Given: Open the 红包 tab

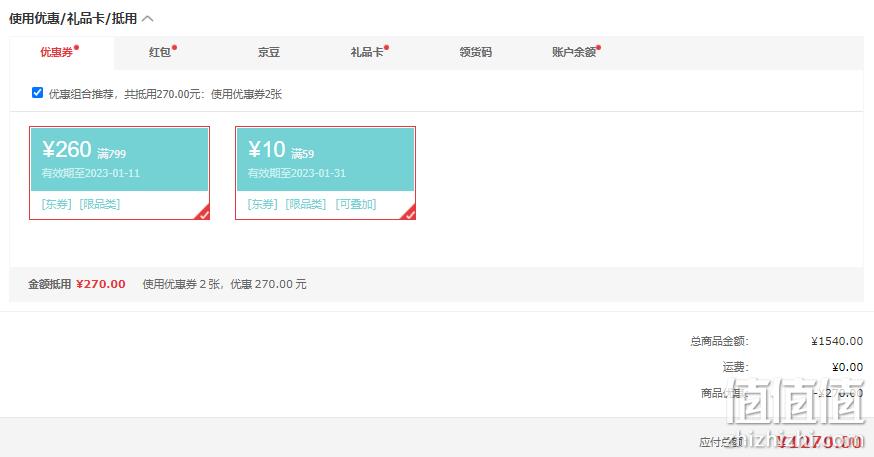Looking at the screenshot, I should click(160, 52).
